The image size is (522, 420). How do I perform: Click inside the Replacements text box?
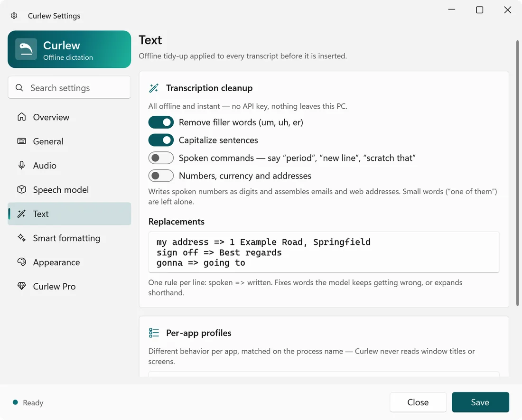coord(324,252)
